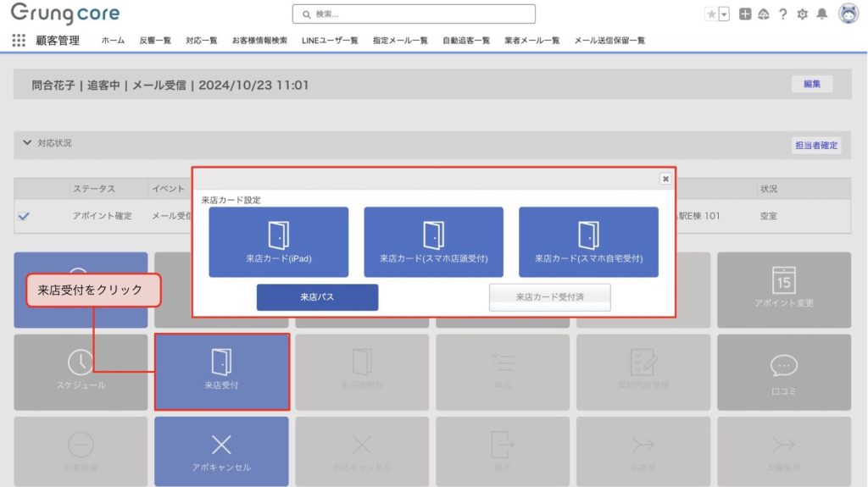Screen dimensions: 868x487
Task: Open the アポイント変更 calendar tile
Action: (x=783, y=289)
